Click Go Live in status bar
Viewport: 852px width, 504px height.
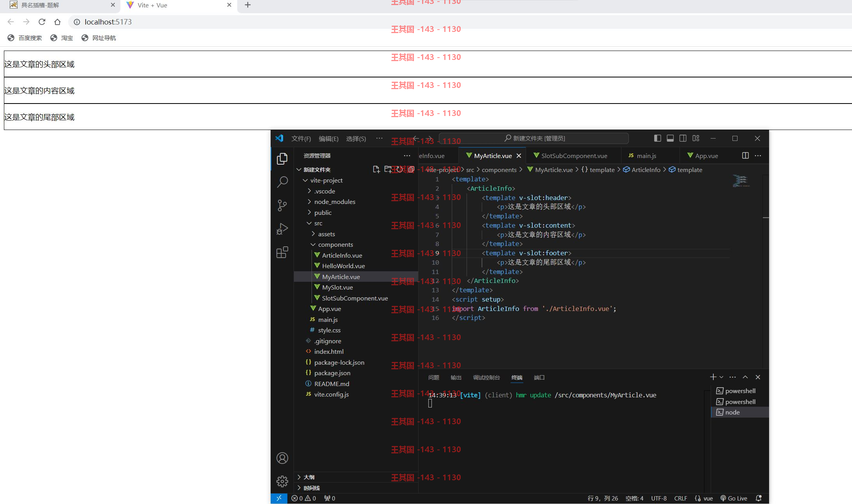pos(734,498)
